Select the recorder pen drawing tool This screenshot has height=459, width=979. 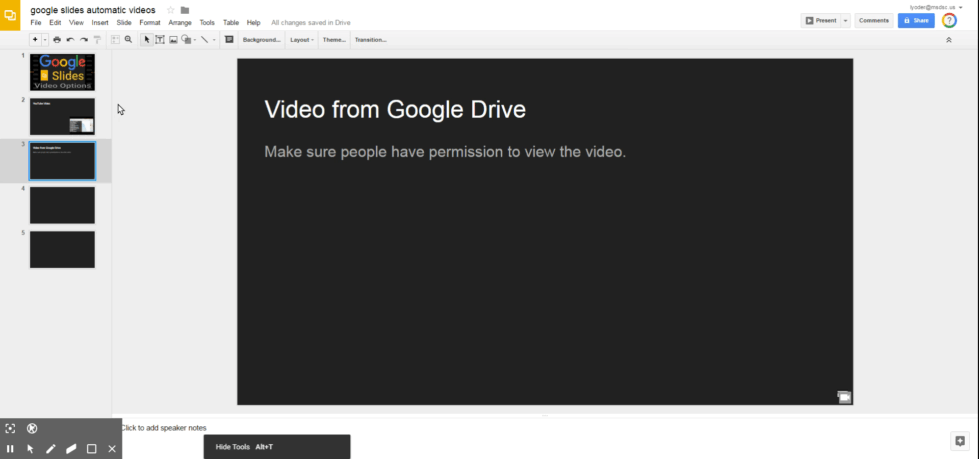coord(51,448)
